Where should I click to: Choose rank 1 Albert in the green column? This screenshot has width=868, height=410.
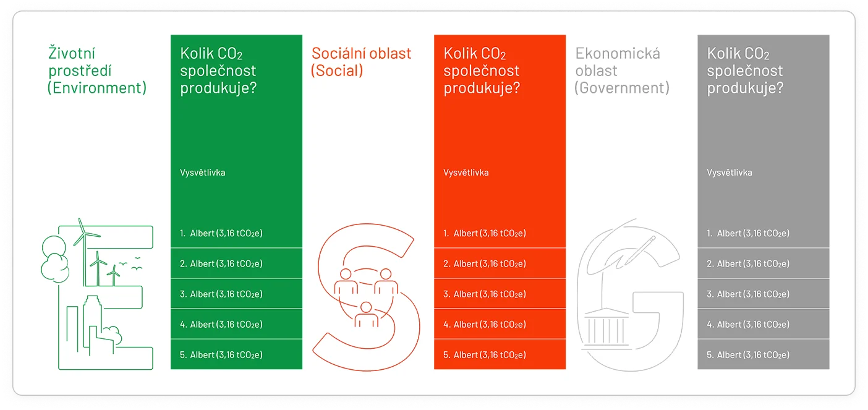221,233
